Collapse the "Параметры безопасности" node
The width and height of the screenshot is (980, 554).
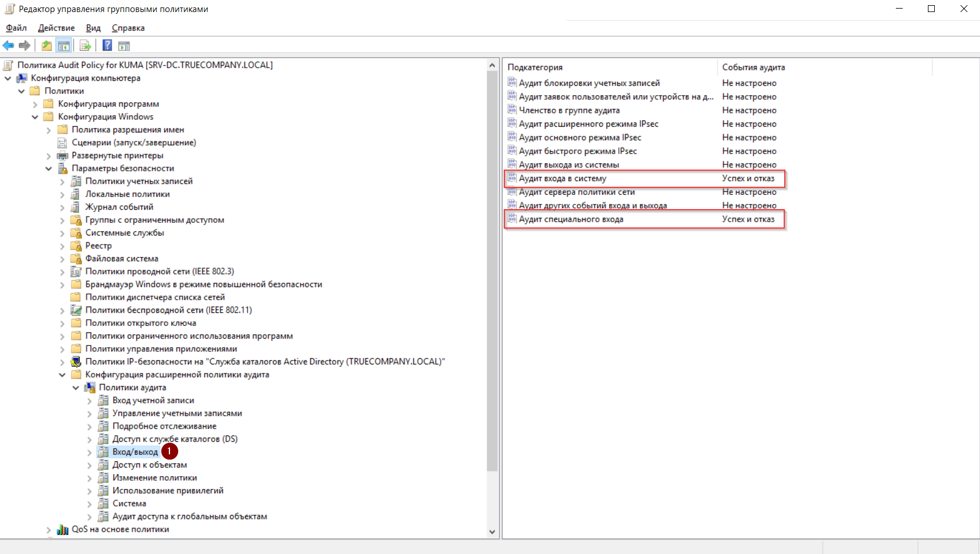tap(49, 168)
